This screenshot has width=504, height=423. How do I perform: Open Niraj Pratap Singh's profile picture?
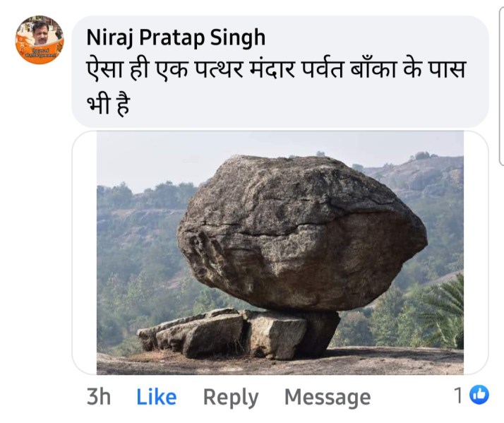(x=39, y=40)
